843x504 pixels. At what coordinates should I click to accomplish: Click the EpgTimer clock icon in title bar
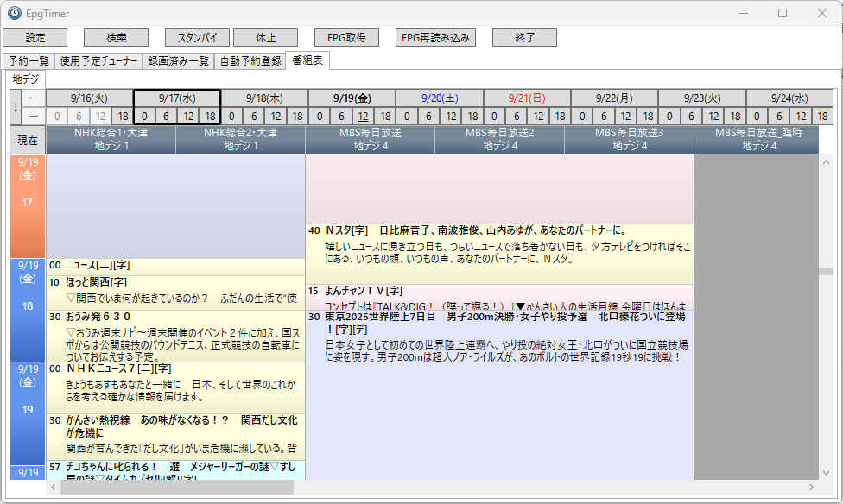pyautogui.click(x=14, y=13)
